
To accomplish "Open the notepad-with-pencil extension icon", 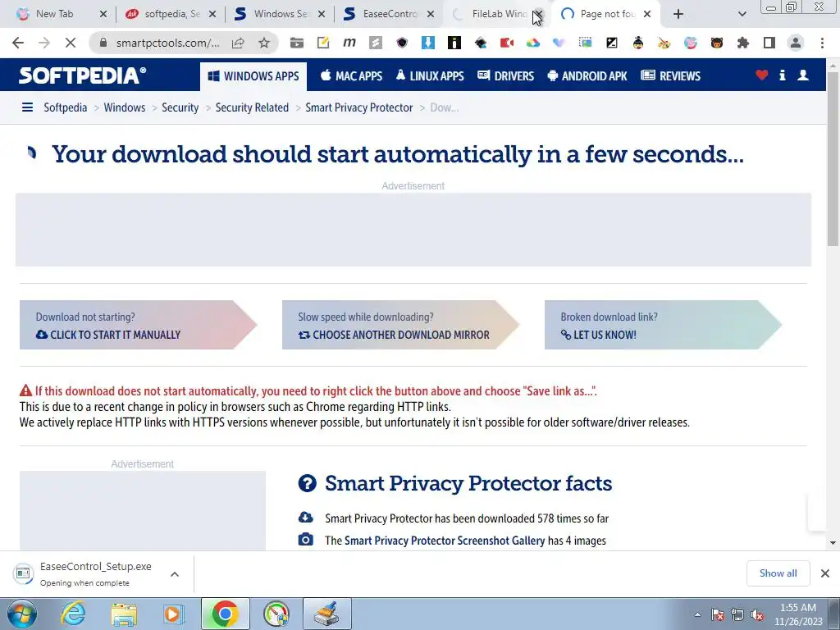I will [323, 43].
